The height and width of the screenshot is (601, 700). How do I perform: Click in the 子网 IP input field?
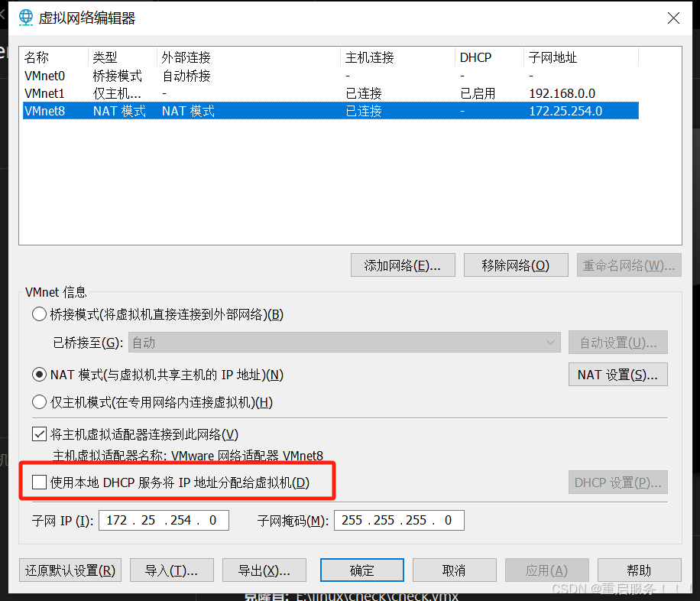pos(164,520)
